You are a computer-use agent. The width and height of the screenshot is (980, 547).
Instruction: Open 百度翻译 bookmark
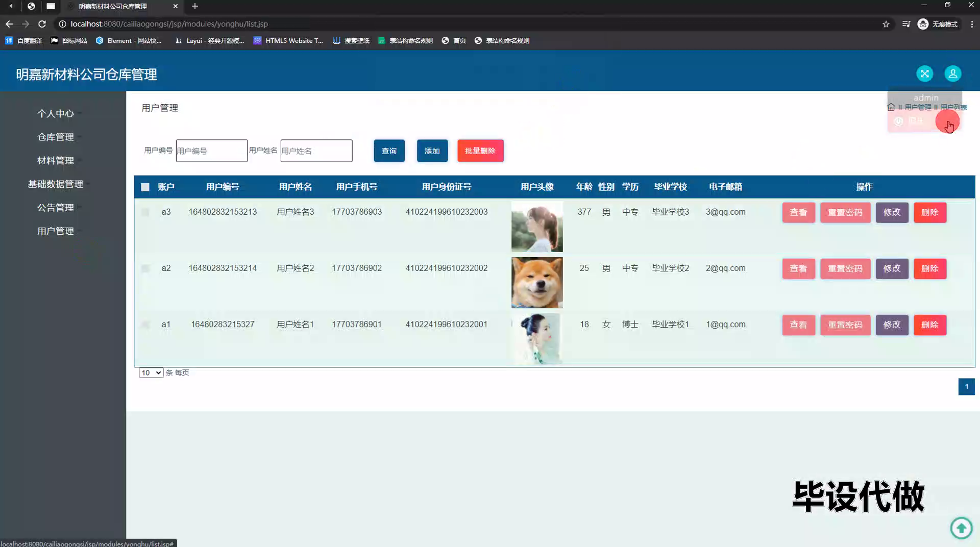(x=23, y=40)
